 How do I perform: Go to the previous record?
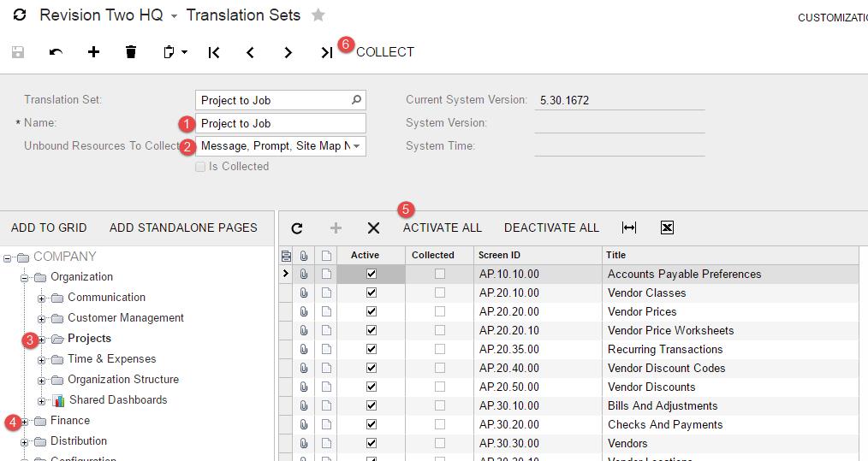coord(250,52)
